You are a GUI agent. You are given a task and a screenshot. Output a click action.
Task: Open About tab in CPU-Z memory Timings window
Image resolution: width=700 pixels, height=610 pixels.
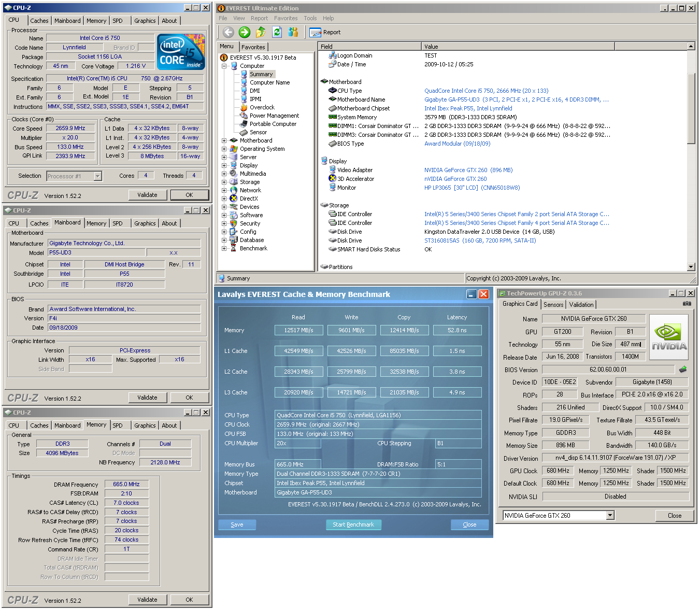(169, 425)
